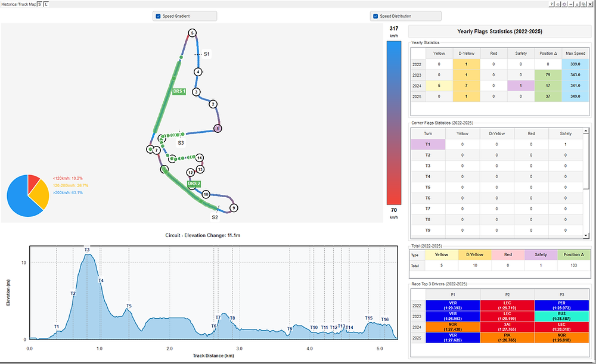
Task: Click the Turn column header in Corner Flags
Action: point(428,133)
